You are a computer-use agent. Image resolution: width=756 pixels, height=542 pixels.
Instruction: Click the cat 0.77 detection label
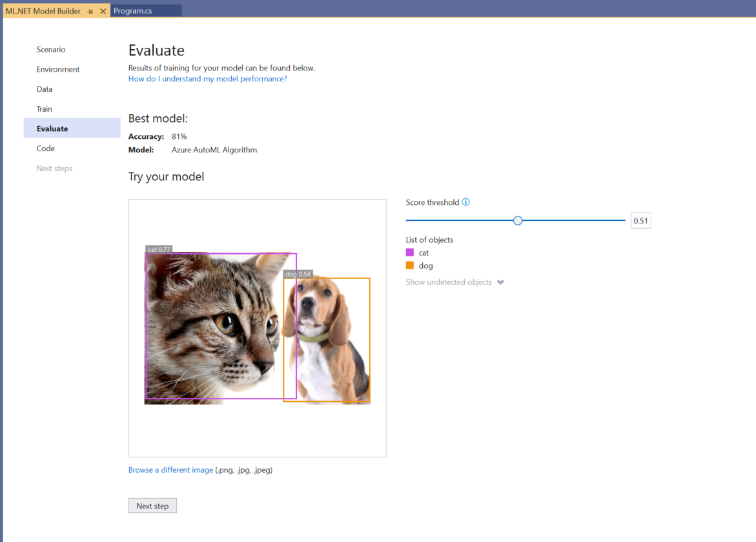159,249
